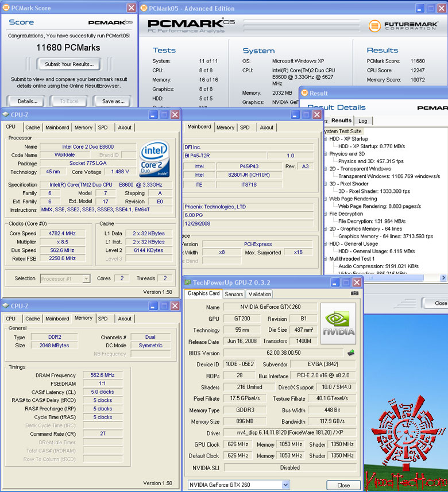Collapse the 2D - Transparent Windows node
This screenshot has height=492, width=448.
[x=326, y=169]
